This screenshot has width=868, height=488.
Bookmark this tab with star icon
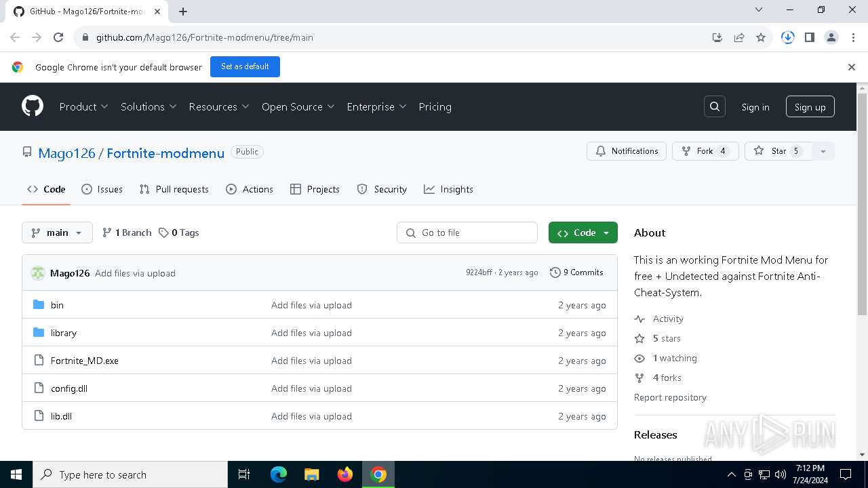pos(761,37)
